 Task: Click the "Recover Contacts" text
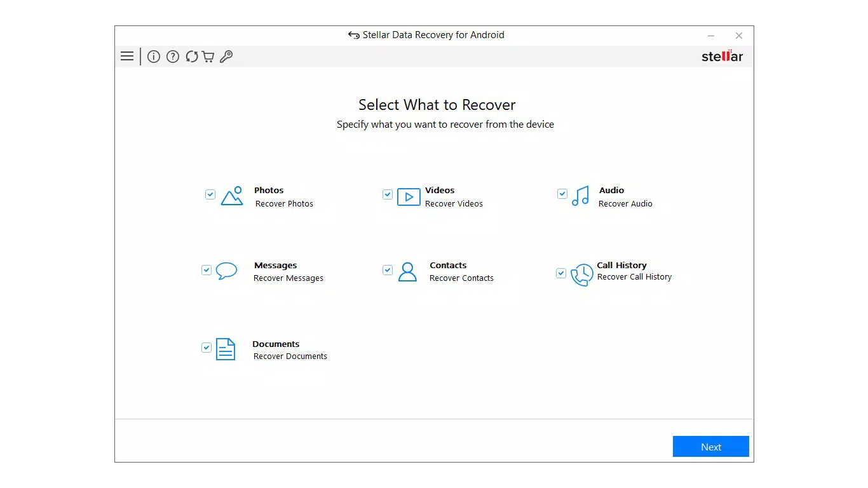coord(461,278)
